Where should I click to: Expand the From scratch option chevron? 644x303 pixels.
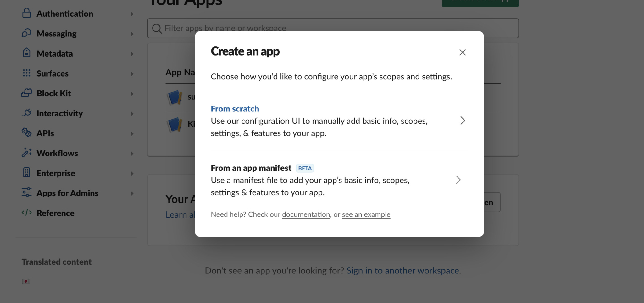[463, 121]
